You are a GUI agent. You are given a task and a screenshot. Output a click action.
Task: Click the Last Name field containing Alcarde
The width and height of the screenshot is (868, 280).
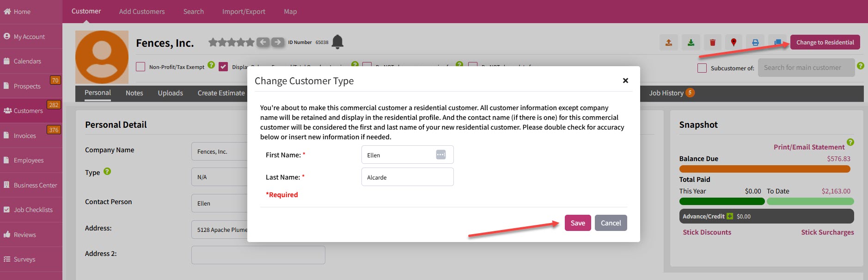pos(407,177)
